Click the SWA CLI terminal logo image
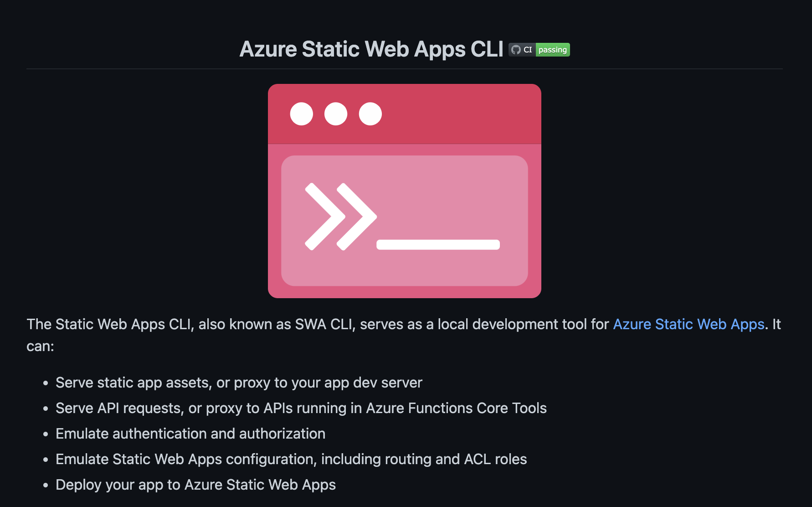 (405, 191)
